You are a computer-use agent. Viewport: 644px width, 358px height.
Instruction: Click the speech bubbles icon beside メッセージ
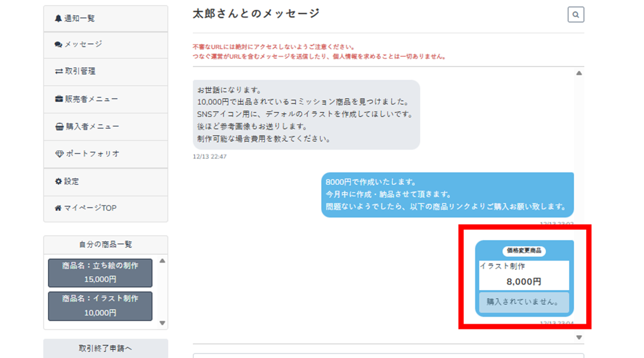[58, 45]
